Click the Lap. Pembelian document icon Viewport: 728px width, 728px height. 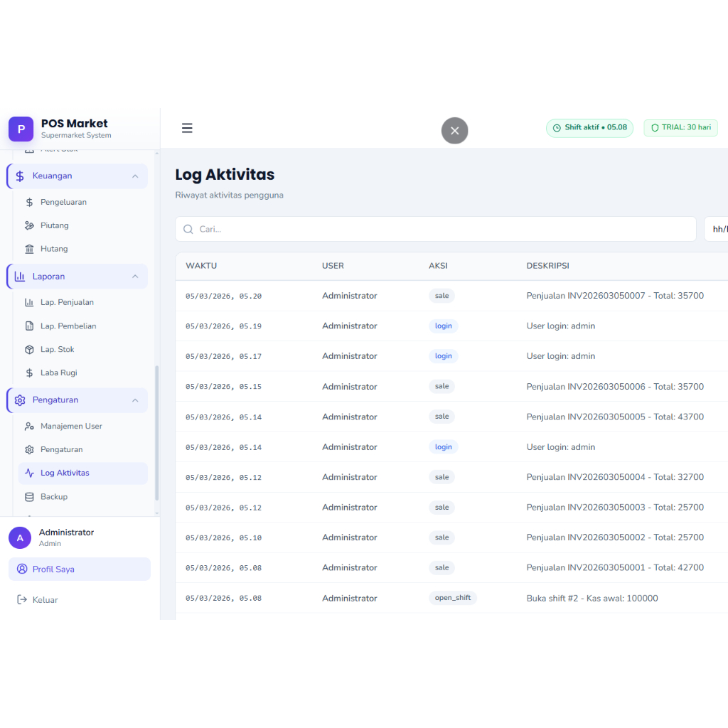pos(29,326)
